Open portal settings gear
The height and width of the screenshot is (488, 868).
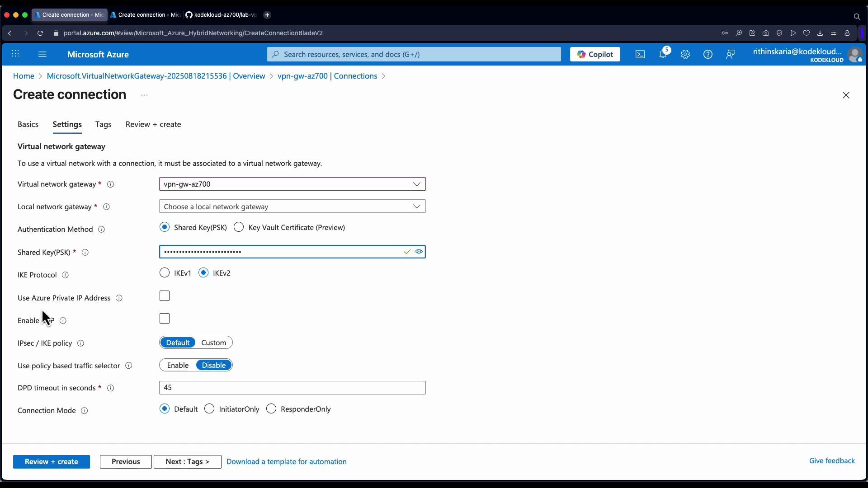pos(685,54)
